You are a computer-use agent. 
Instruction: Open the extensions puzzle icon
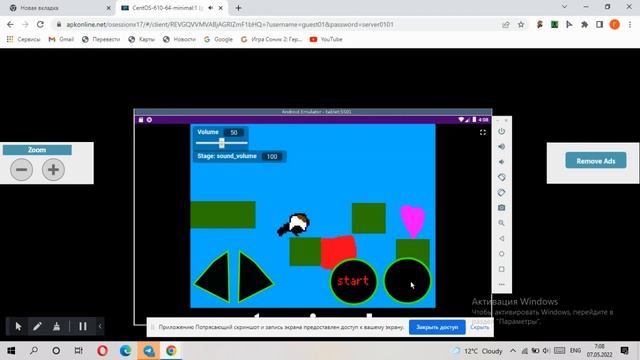(584, 24)
